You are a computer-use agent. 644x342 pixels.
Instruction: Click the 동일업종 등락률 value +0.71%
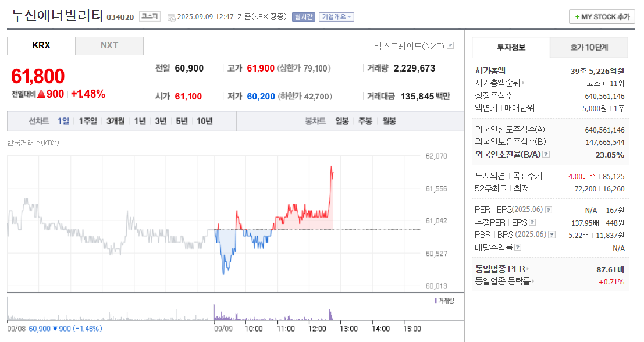[611, 282]
